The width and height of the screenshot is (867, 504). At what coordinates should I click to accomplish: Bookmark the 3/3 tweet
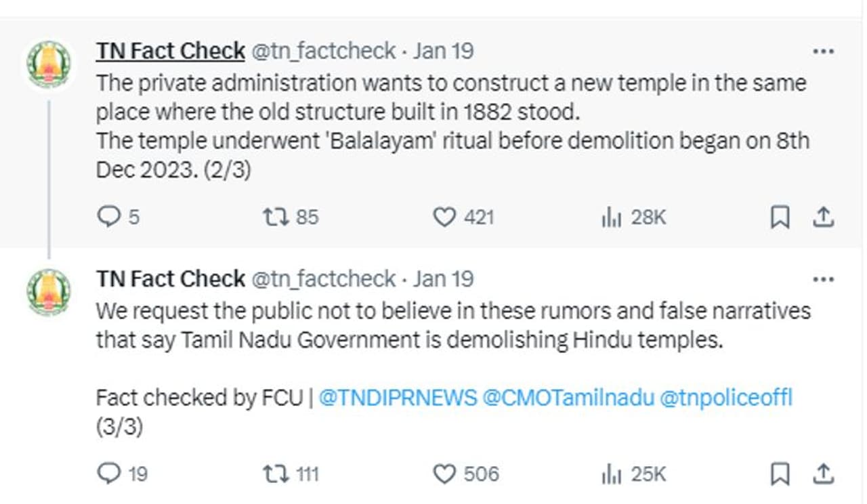click(x=780, y=473)
